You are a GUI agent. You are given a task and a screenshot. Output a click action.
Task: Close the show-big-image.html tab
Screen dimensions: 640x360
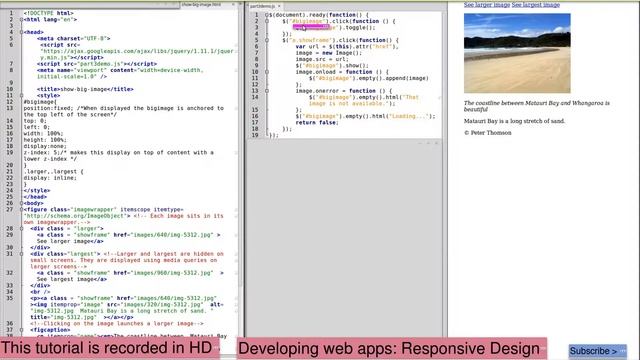tap(233, 4)
